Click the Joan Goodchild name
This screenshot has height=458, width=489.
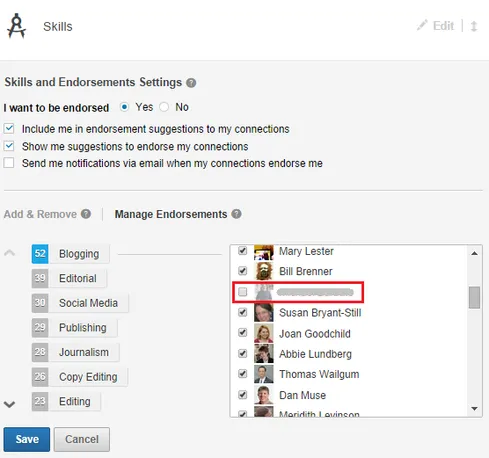point(315,333)
